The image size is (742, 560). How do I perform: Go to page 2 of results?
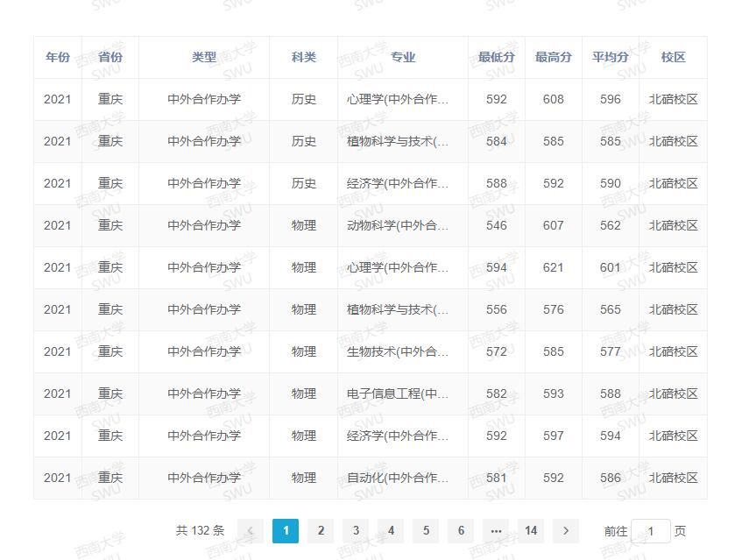(x=321, y=531)
